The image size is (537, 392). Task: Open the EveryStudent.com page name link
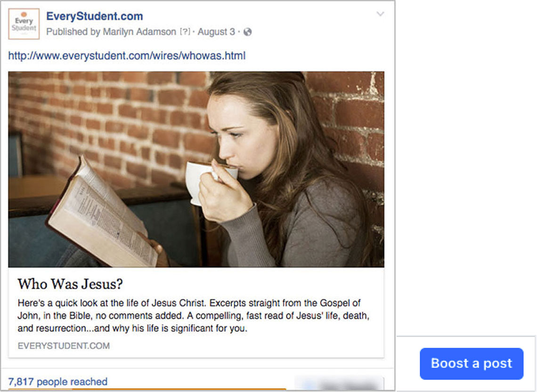94,16
